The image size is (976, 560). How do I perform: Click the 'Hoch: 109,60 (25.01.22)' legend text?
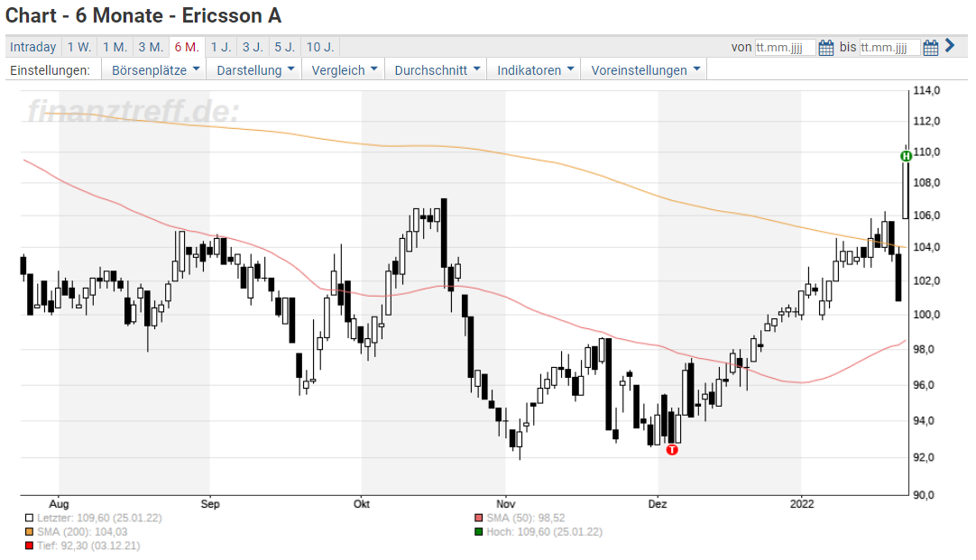tap(545, 532)
